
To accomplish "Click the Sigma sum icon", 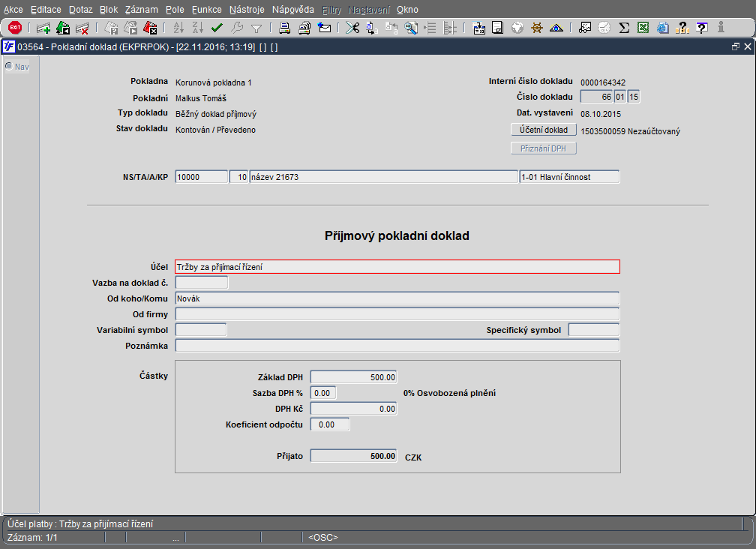I will click(624, 28).
